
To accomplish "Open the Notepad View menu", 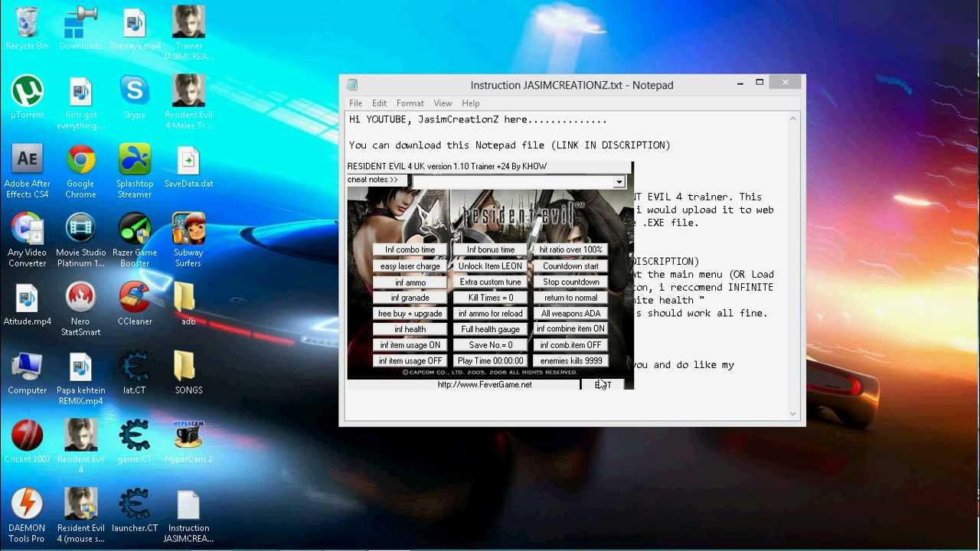I will pyautogui.click(x=443, y=103).
